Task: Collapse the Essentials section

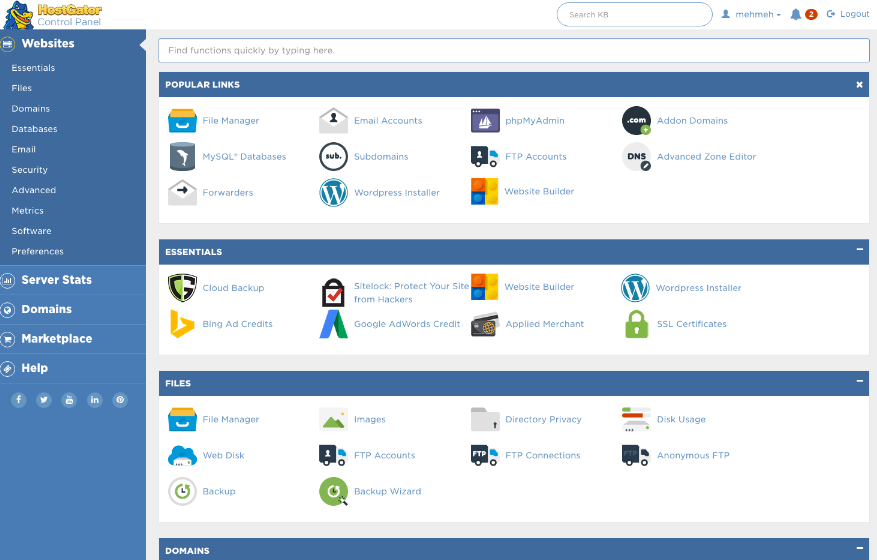Action: (x=860, y=249)
